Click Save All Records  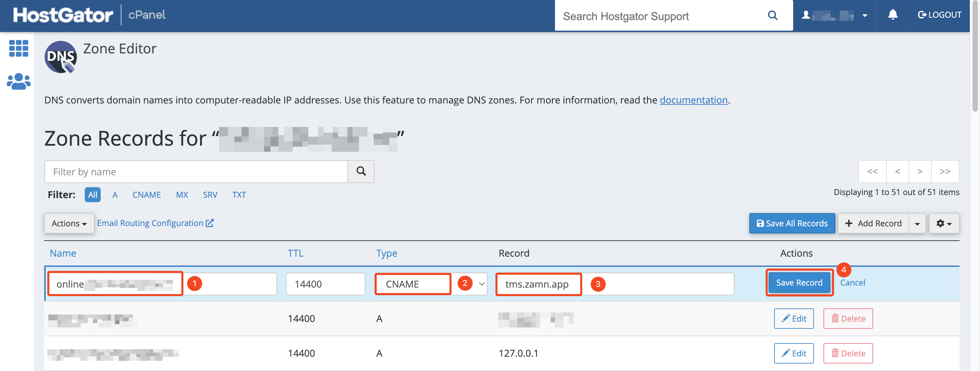pyautogui.click(x=792, y=223)
